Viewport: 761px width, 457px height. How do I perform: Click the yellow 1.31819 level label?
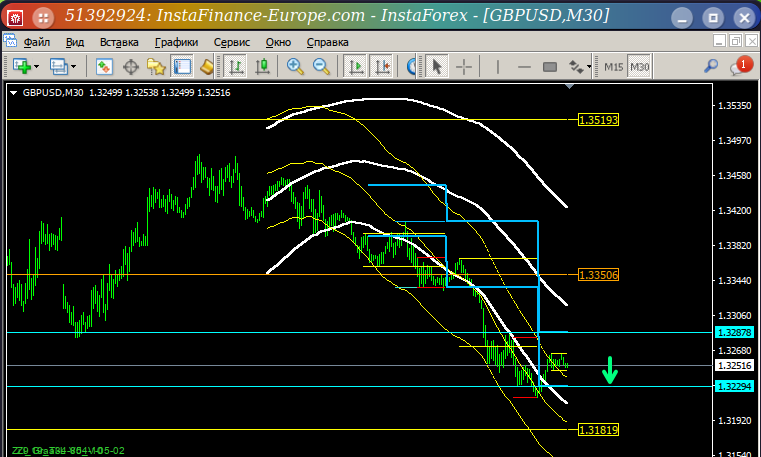[x=598, y=429]
